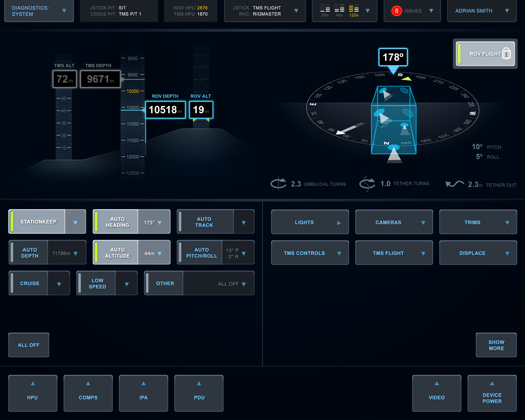Click the 178° heading readout box
This screenshot has width=525, height=420.
click(393, 57)
